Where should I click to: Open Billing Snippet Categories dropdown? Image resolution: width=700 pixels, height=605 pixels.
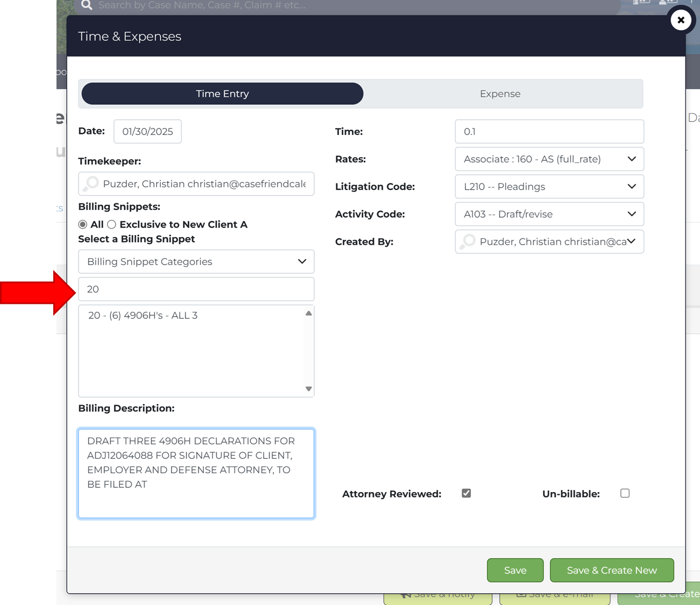[196, 262]
